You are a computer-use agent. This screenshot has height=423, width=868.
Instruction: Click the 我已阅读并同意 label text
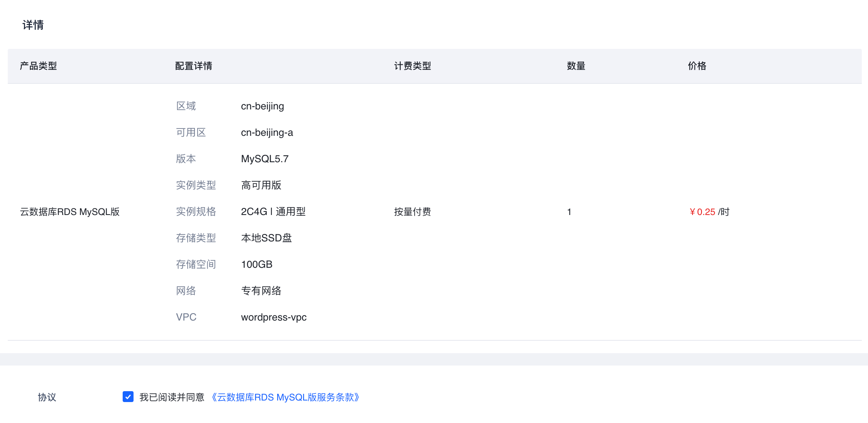click(172, 397)
